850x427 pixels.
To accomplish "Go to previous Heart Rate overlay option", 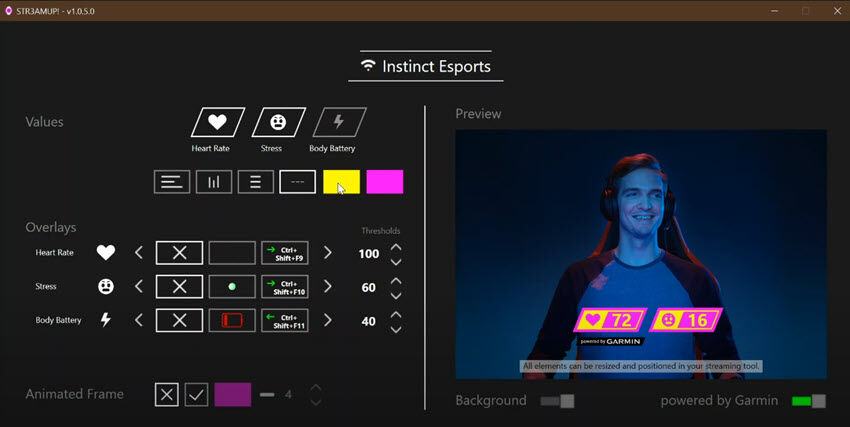I will [139, 253].
